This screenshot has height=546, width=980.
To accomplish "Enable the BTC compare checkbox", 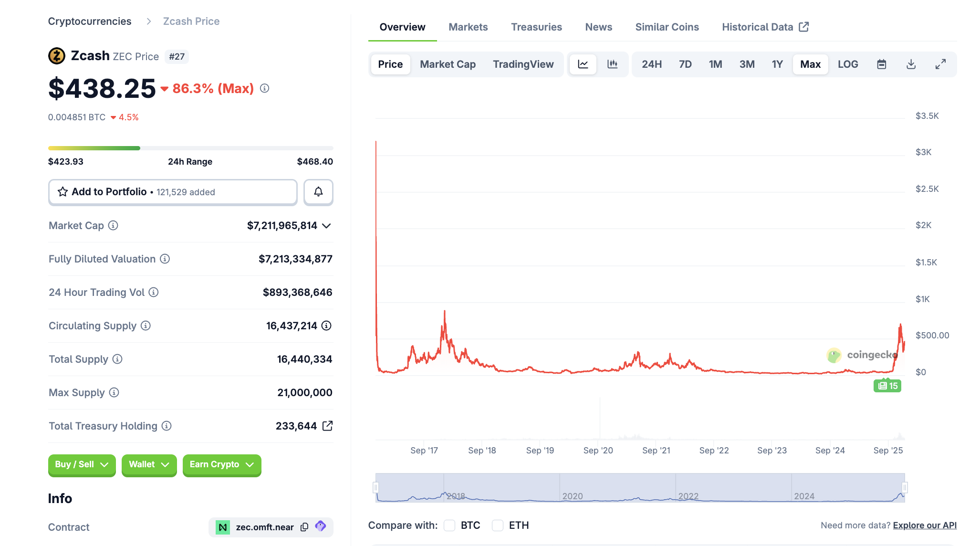I will (x=449, y=525).
